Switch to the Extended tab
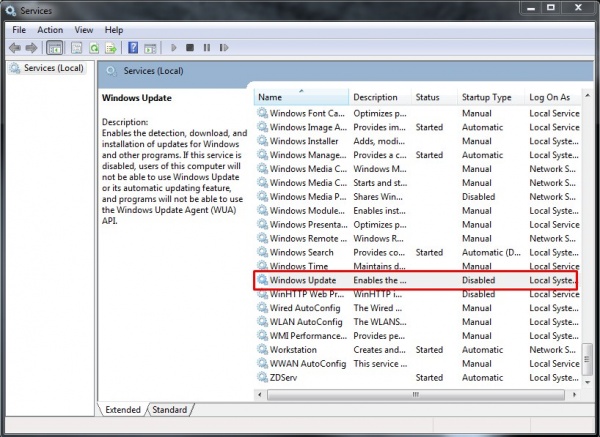Viewport: 600px width, 437px height. (122, 410)
